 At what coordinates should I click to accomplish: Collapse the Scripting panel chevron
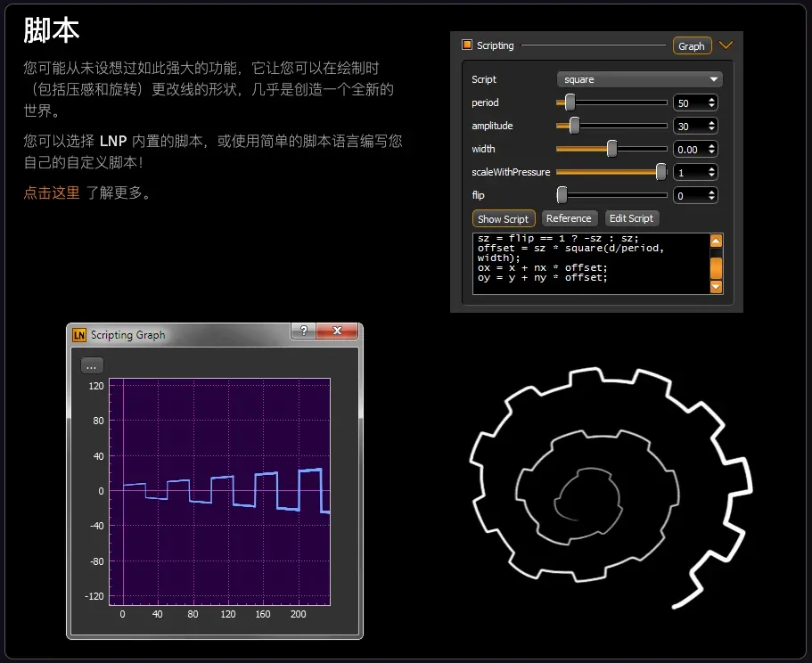tap(726, 45)
